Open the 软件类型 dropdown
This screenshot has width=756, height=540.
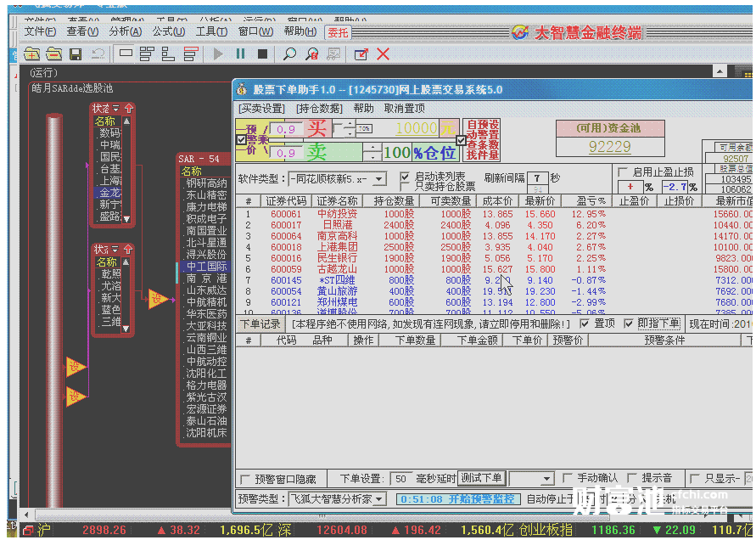point(379,179)
